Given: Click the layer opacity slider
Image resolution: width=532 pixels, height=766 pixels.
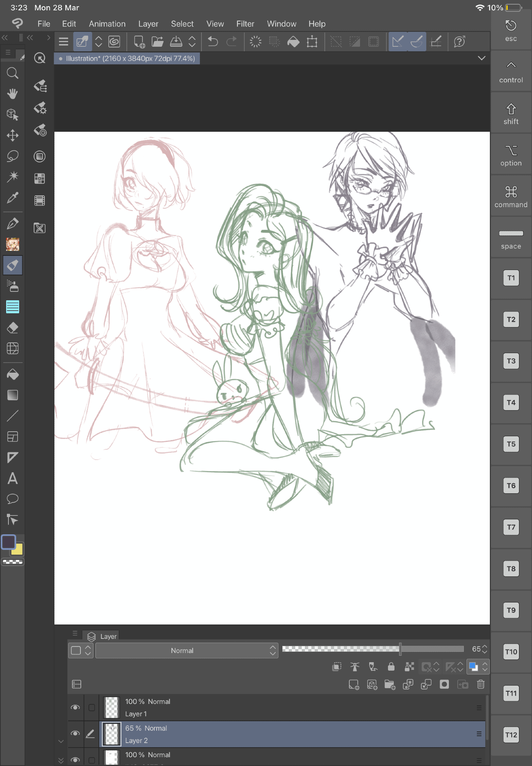Looking at the screenshot, I should coord(373,649).
